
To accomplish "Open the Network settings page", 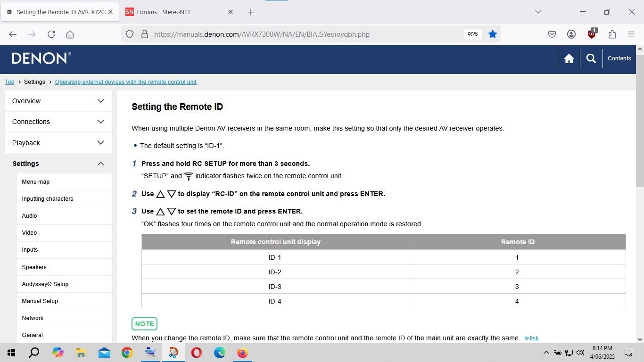I will click(x=65, y=318).
